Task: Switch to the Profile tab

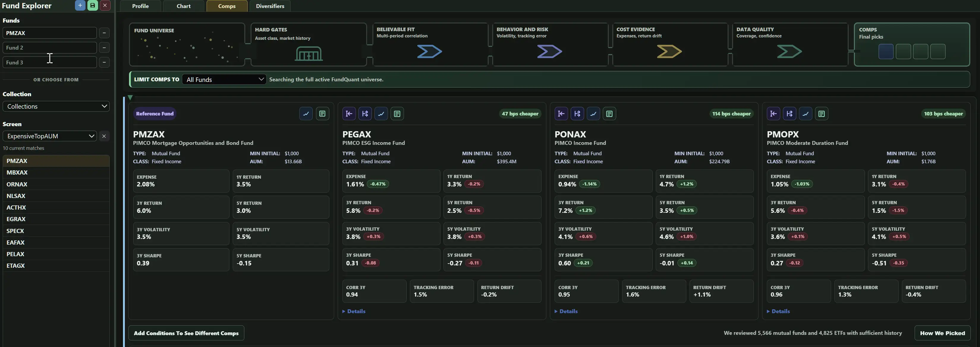Action: pos(140,6)
